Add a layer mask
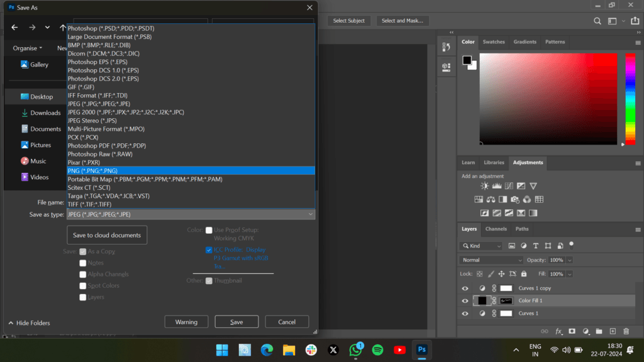 coord(572,331)
